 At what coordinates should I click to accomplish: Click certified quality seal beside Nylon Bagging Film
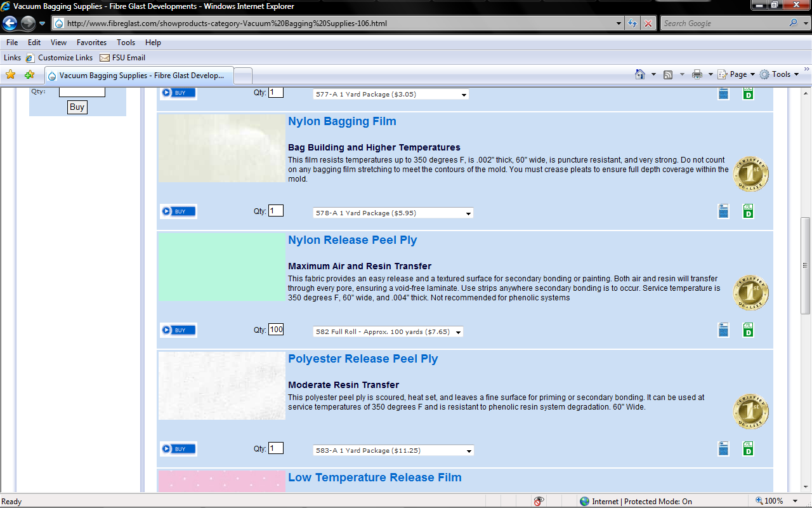(x=751, y=174)
